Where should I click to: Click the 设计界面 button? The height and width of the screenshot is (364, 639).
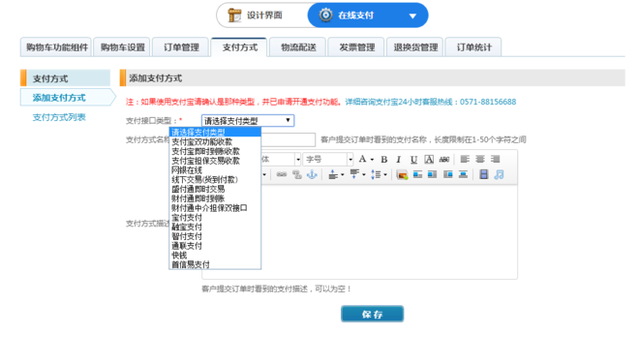pos(261,15)
